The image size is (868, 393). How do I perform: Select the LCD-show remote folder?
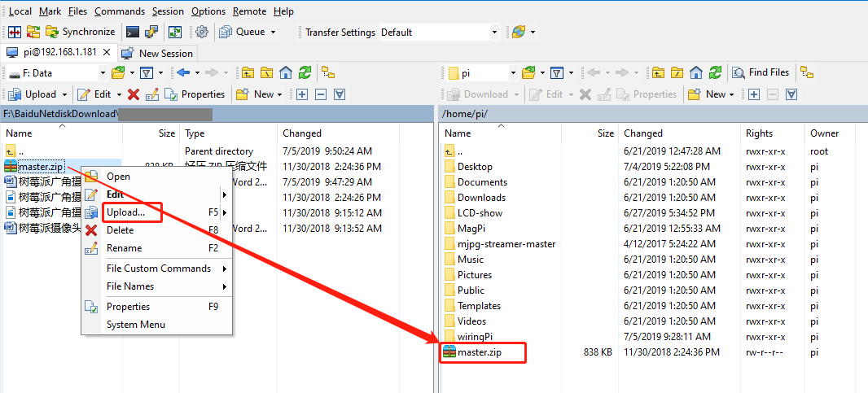coord(480,213)
